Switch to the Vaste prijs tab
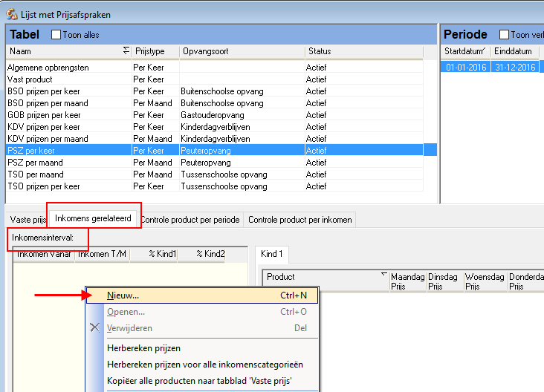 [28, 220]
